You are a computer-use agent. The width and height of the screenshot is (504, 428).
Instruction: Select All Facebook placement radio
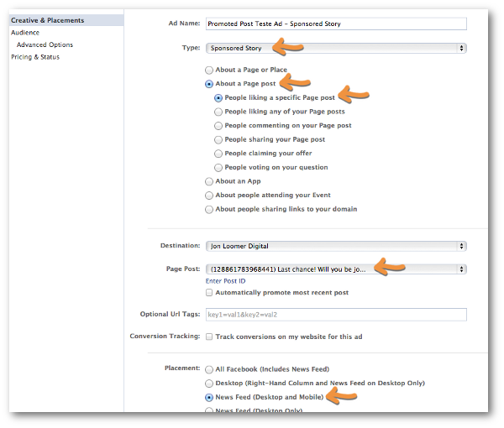[209, 369]
